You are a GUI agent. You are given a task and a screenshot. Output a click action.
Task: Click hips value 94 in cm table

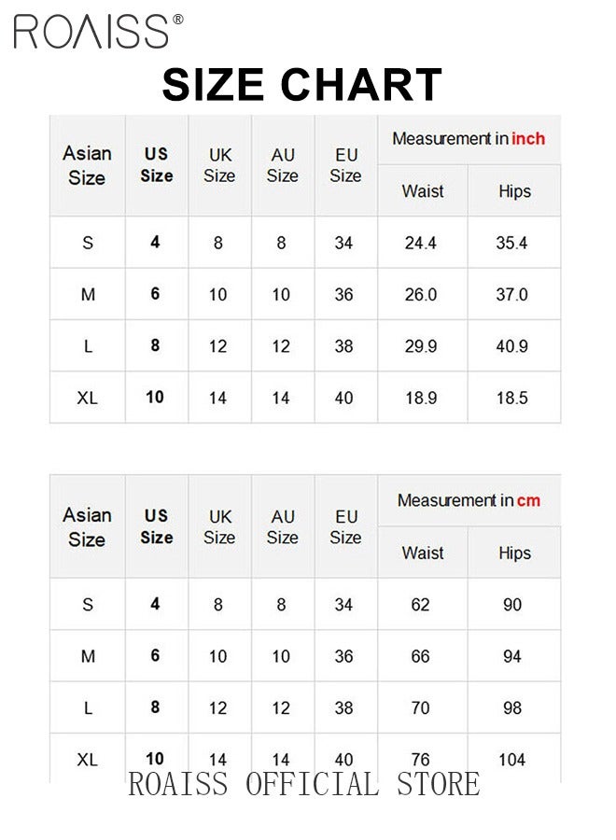click(512, 656)
